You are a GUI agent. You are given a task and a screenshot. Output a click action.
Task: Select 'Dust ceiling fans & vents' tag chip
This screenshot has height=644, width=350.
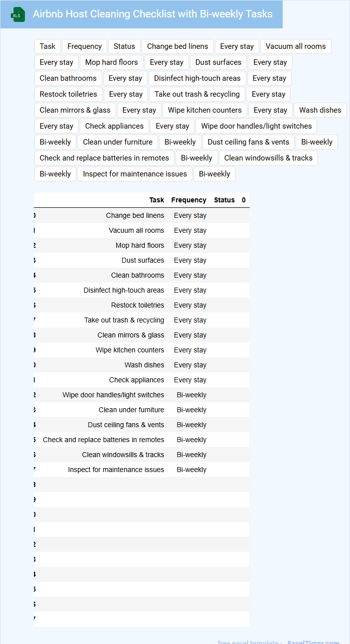(x=248, y=142)
